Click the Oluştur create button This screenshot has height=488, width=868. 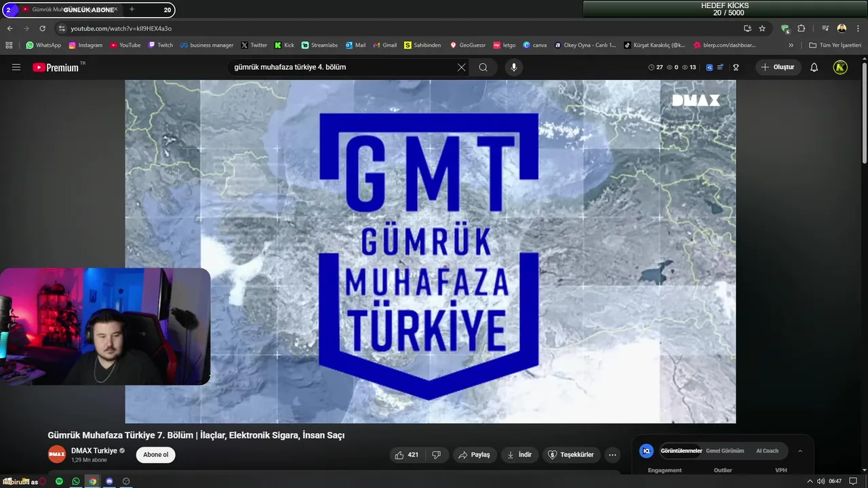[x=778, y=67]
